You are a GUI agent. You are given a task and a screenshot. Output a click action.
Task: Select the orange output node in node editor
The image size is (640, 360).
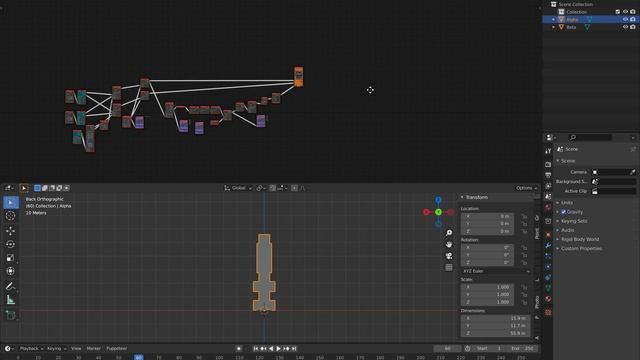(298, 77)
